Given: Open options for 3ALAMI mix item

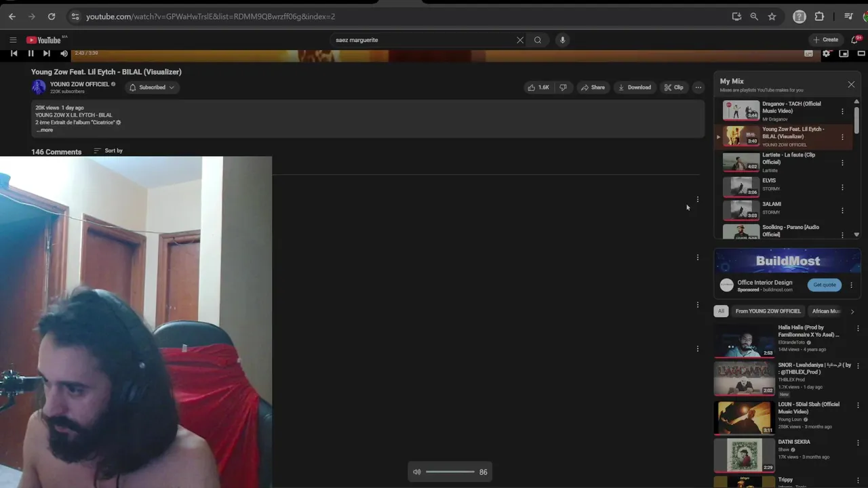Looking at the screenshot, I should (842, 211).
